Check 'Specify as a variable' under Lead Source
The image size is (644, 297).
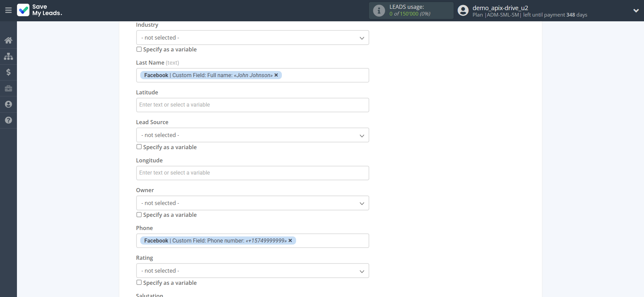(x=139, y=147)
